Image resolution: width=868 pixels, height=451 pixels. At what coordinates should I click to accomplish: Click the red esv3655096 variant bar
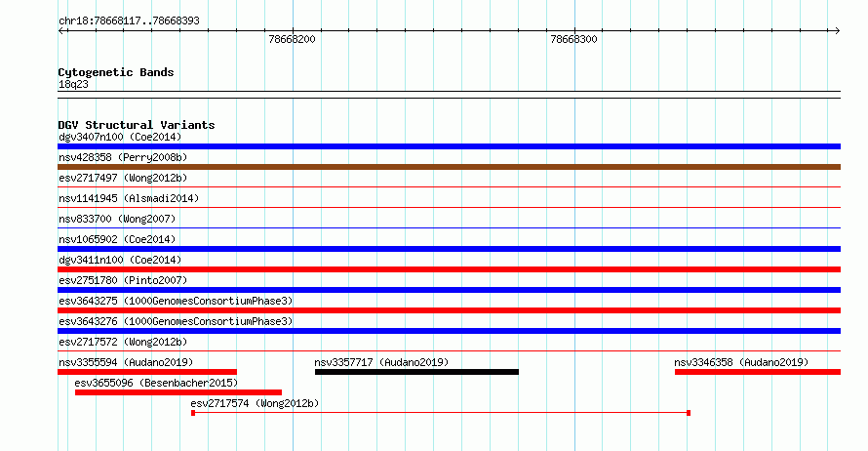178,392
